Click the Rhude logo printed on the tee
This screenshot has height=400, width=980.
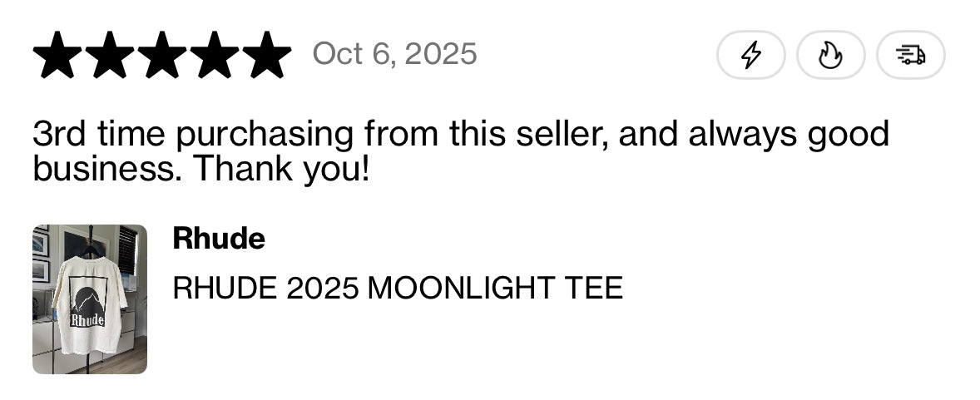click(87, 319)
